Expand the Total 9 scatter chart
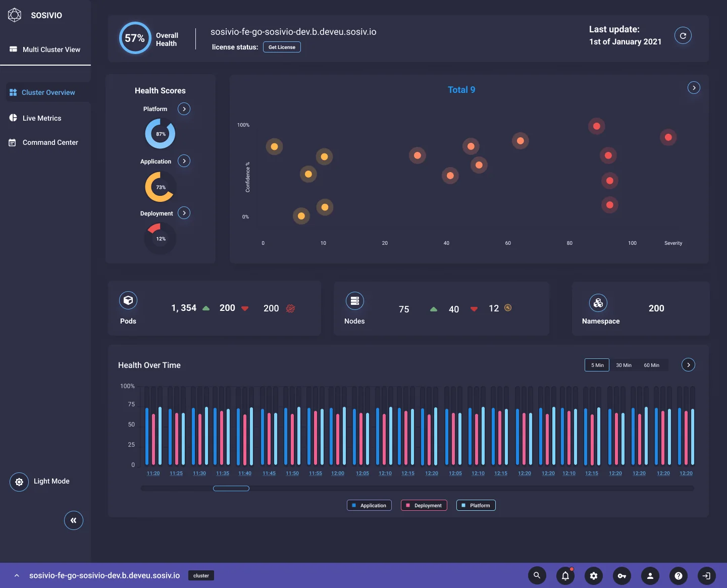727x588 pixels. [694, 88]
